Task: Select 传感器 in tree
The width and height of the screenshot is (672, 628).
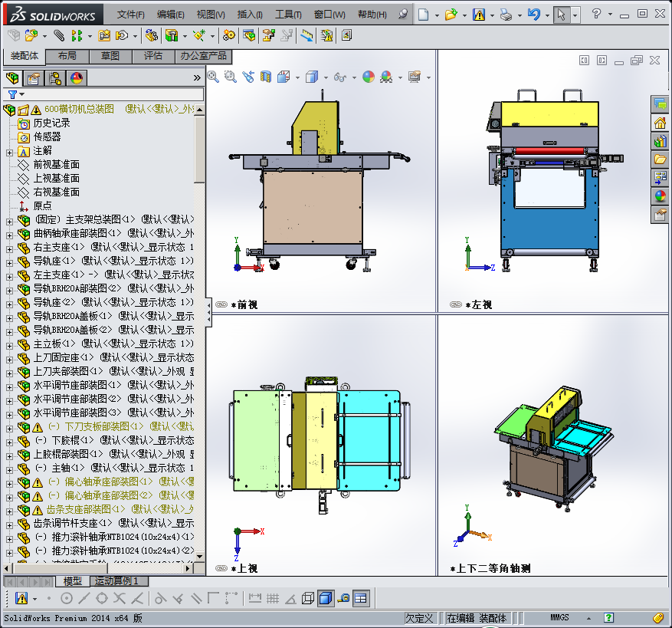Action: [x=48, y=136]
